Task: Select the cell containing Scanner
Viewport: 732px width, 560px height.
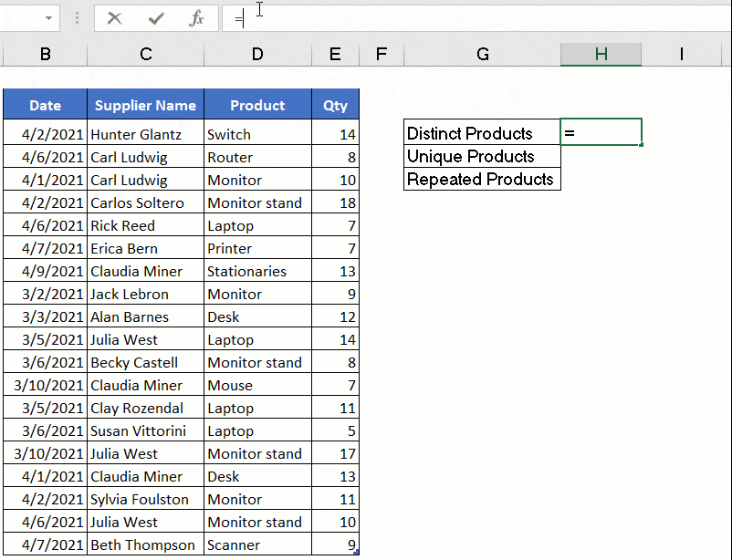Action: [x=256, y=544]
